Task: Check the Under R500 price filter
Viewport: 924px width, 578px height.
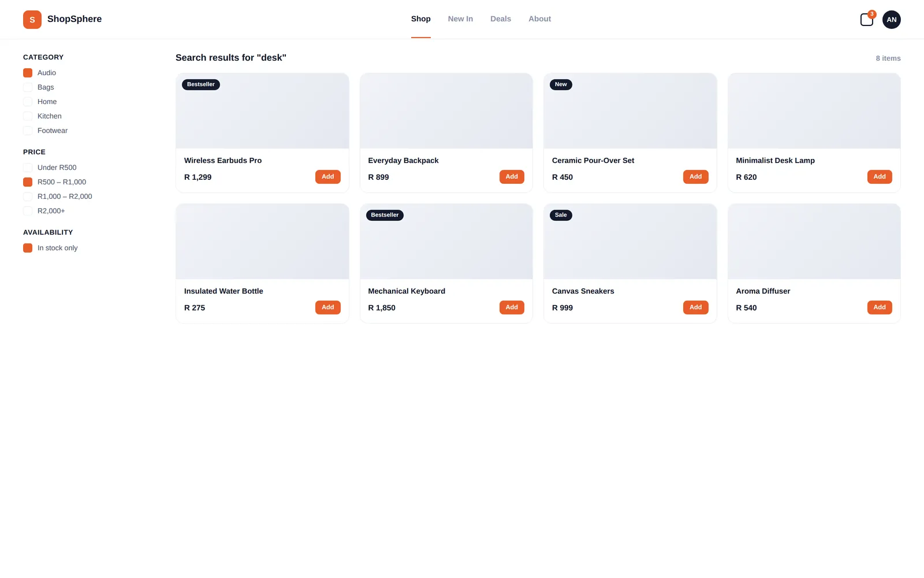Action: click(28, 168)
